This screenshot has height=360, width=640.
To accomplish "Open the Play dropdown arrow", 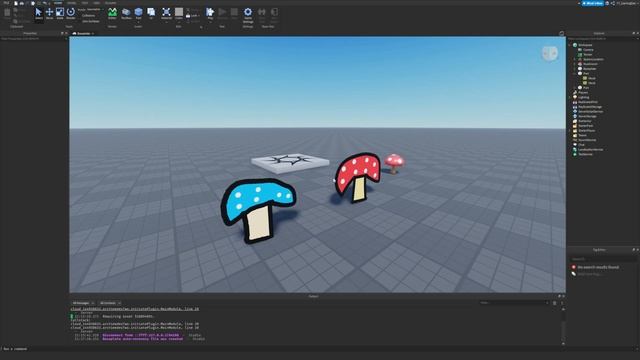I will point(210,21).
